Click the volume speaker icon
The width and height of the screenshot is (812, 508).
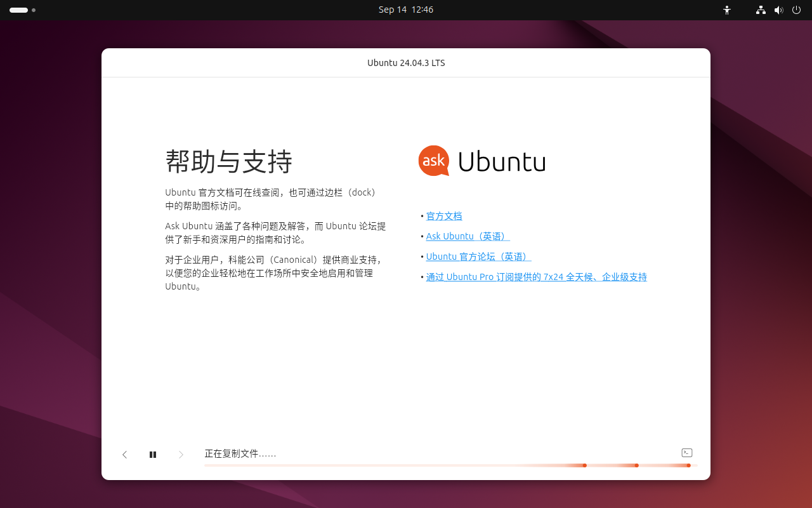(x=778, y=10)
